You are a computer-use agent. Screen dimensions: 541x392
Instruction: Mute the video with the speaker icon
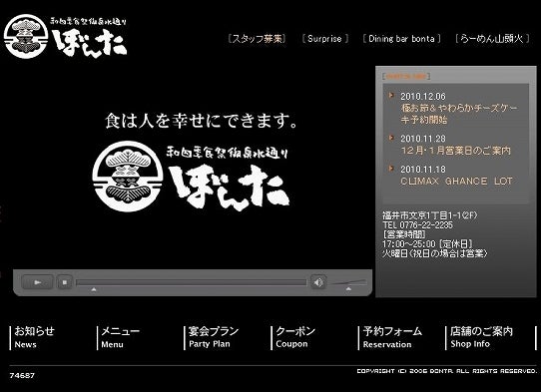click(317, 282)
